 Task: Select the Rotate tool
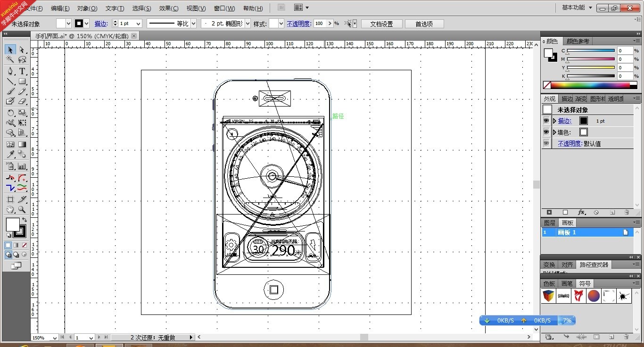point(10,113)
